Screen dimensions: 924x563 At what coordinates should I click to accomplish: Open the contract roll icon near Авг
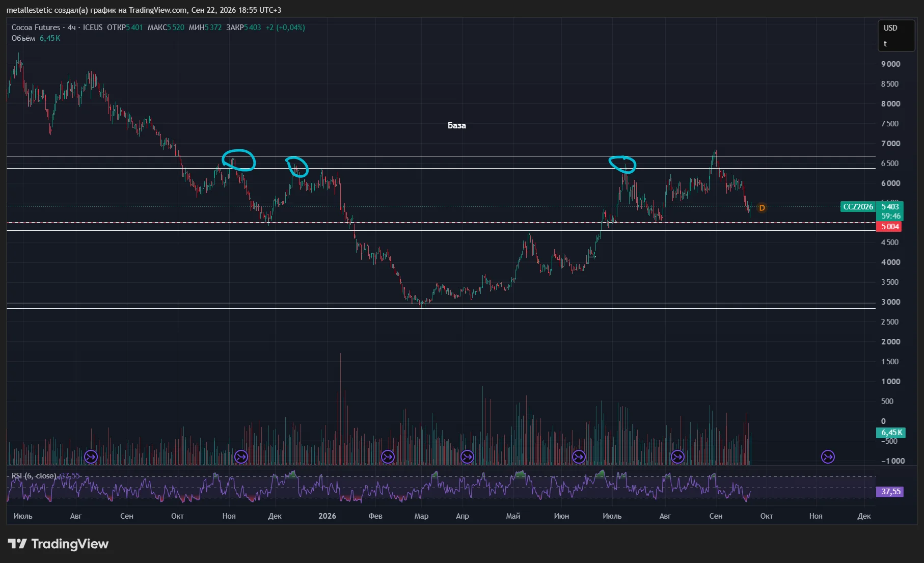pos(91,457)
